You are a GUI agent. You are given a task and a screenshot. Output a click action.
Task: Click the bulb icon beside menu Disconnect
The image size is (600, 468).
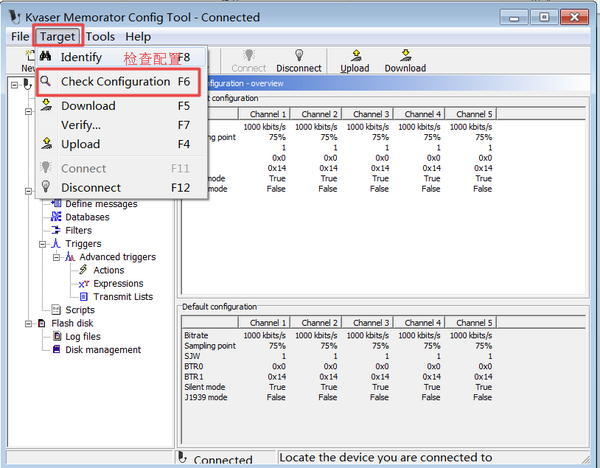click(x=46, y=186)
